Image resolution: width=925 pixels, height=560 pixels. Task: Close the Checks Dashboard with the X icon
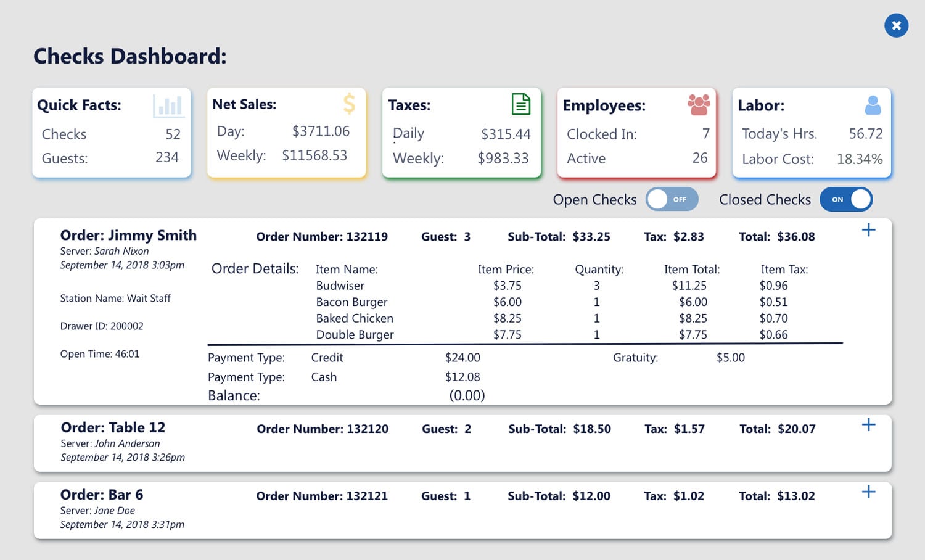coord(896,25)
